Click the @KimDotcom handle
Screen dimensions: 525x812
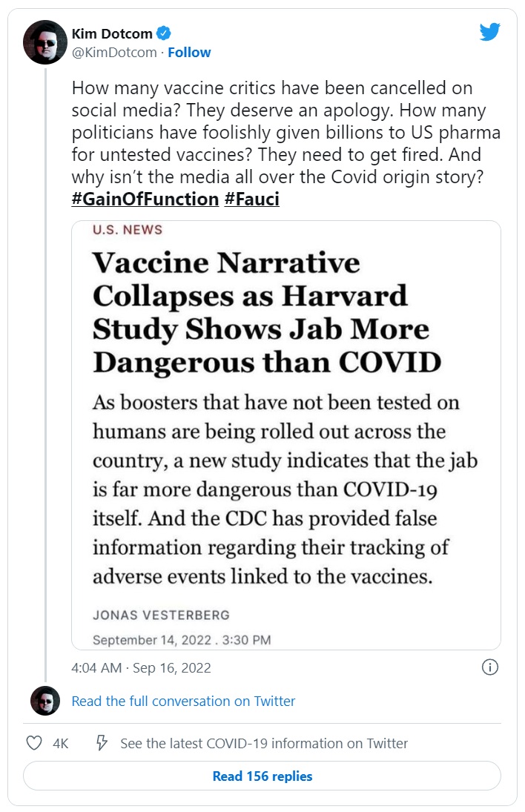click(114, 52)
